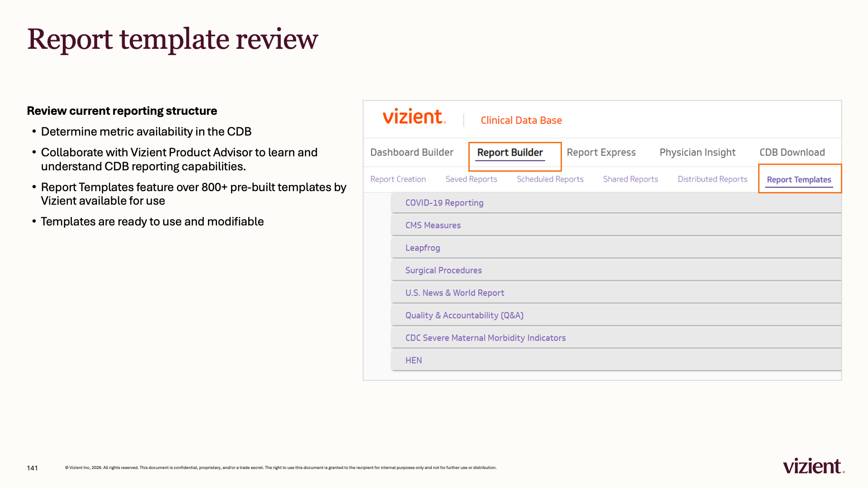Expand the Surgical Procedures template group
The image size is (868, 488).
click(x=617, y=270)
